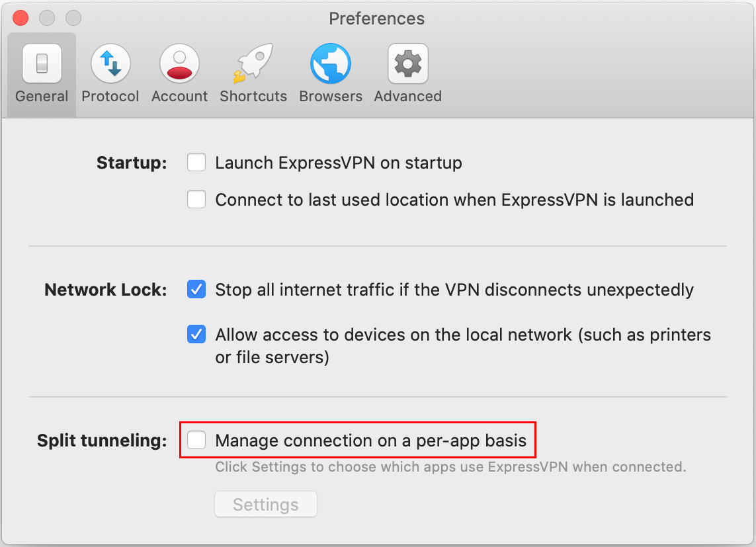Open the Account person icon
Screen dimensions: 756x547
[x=179, y=63]
